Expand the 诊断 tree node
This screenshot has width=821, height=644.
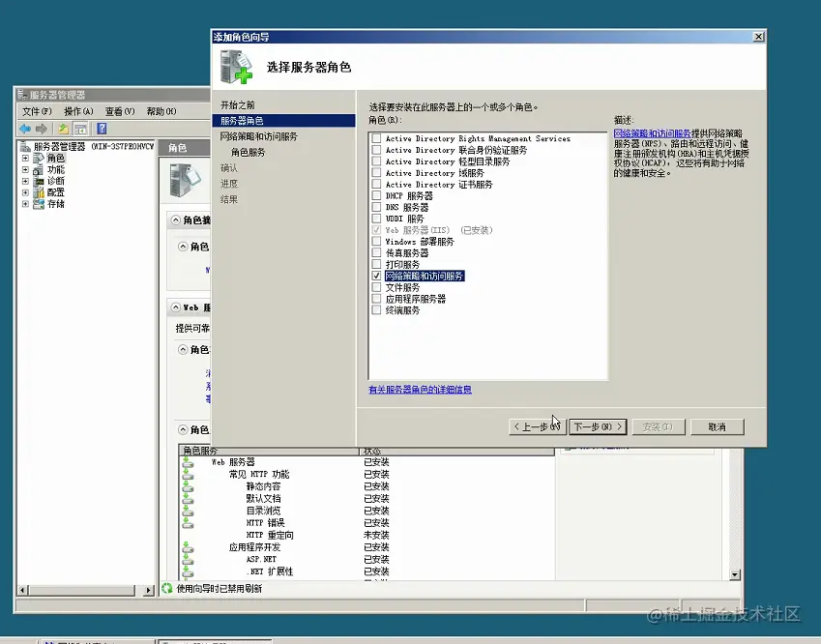(25, 181)
